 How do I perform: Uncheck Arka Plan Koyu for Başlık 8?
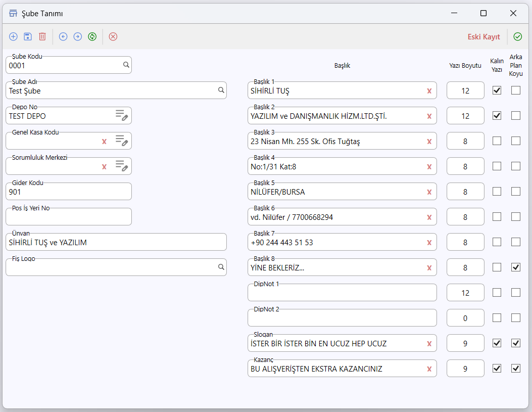point(516,267)
